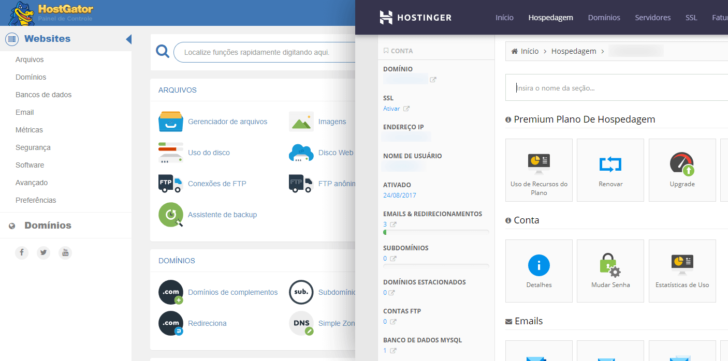Click the Conta section heading
This screenshot has height=361, width=728.
526,220
